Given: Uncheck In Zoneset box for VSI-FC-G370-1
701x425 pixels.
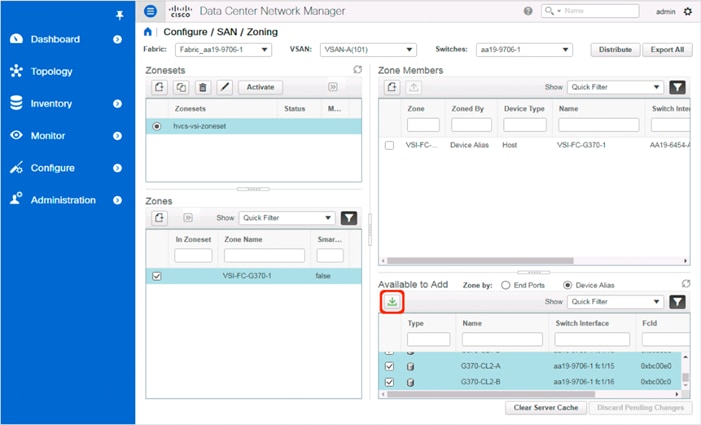Looking at the screenshot, I should click(156, 276).
